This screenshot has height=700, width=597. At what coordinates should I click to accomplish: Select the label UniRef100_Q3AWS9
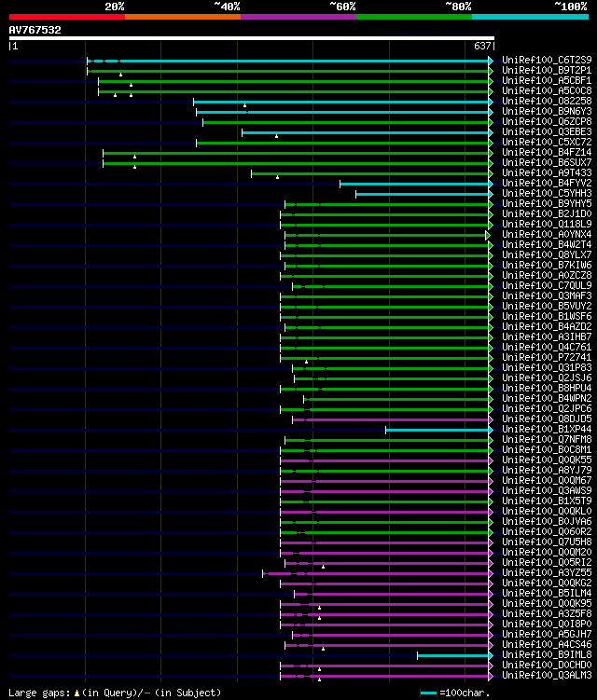[x=547, y=491]
